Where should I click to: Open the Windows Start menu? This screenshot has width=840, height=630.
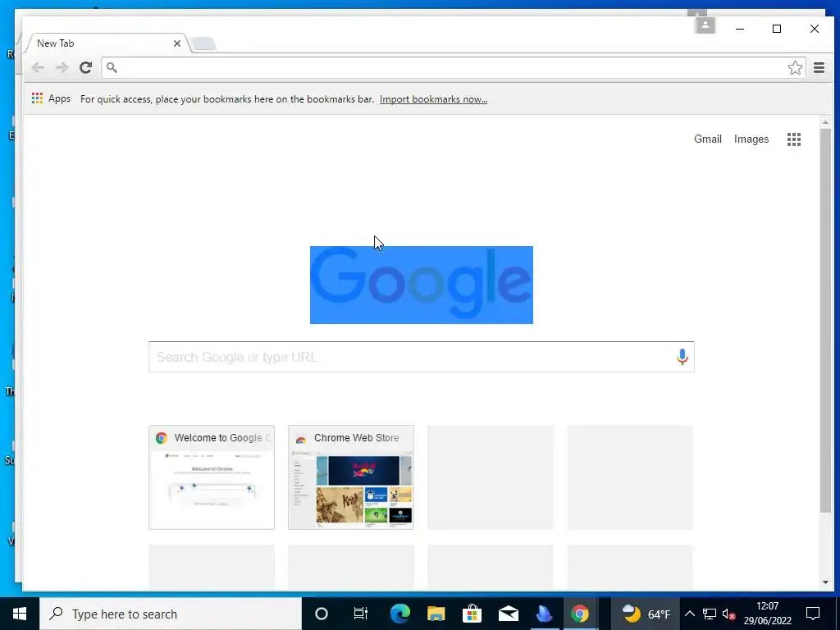coord(20,614)
